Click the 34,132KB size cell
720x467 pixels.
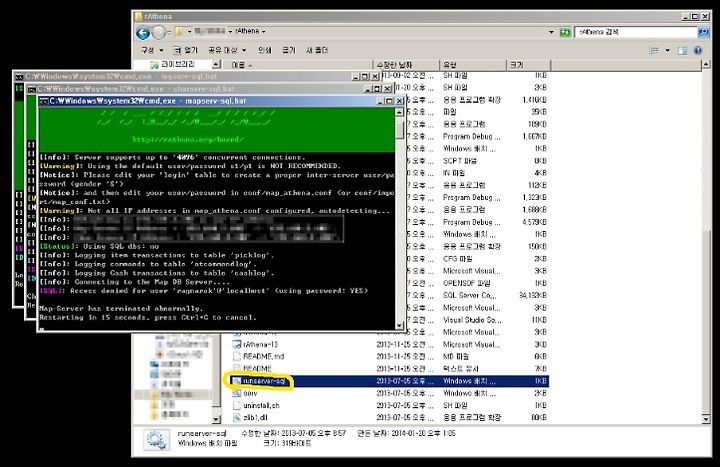click(533, 295)
